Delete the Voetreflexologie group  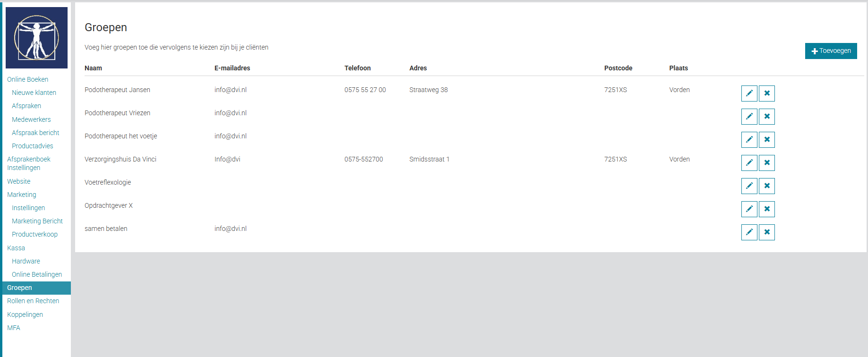766,186
